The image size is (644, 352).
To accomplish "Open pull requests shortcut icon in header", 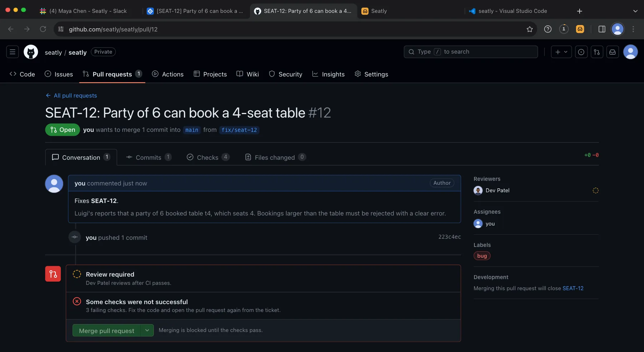I will (x=597, y=52).
